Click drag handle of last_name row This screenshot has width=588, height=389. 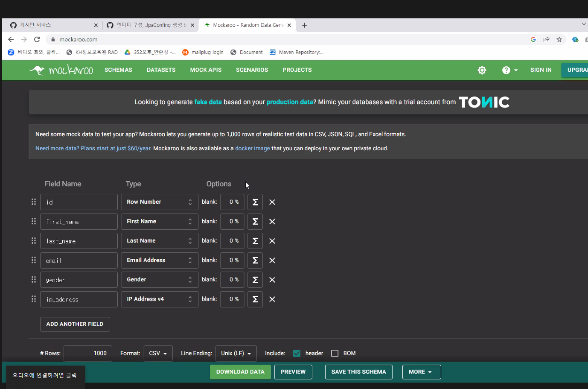[34, 240]
